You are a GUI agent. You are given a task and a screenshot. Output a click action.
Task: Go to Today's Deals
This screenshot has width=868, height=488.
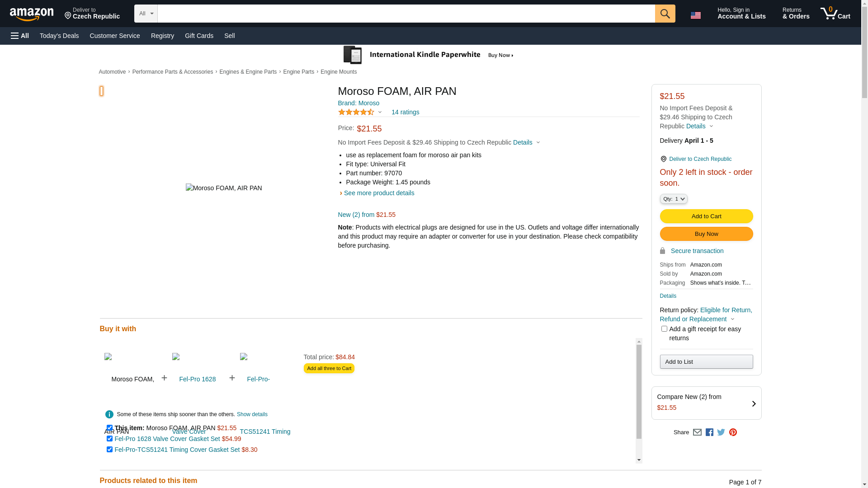59,36
